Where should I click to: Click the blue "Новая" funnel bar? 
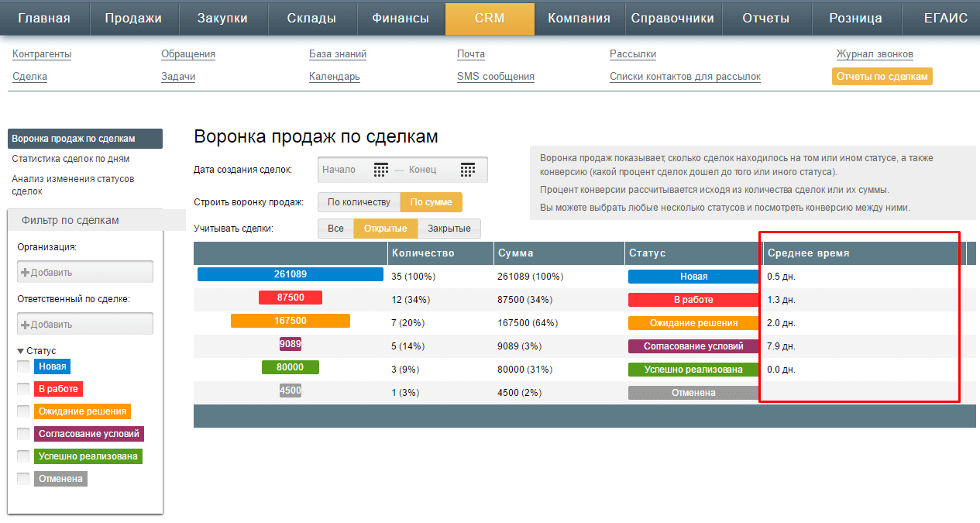tap(290, 274)
